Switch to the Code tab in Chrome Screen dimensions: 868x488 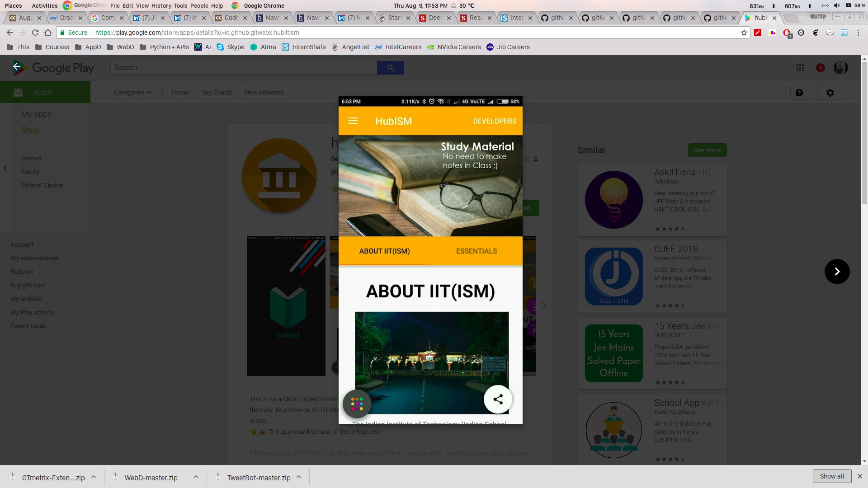(231, 18)
